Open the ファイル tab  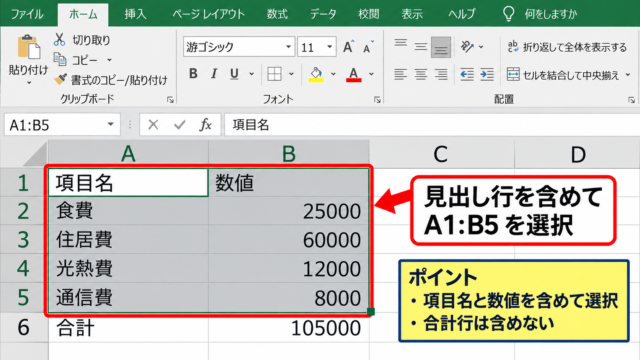click(27, 14)
